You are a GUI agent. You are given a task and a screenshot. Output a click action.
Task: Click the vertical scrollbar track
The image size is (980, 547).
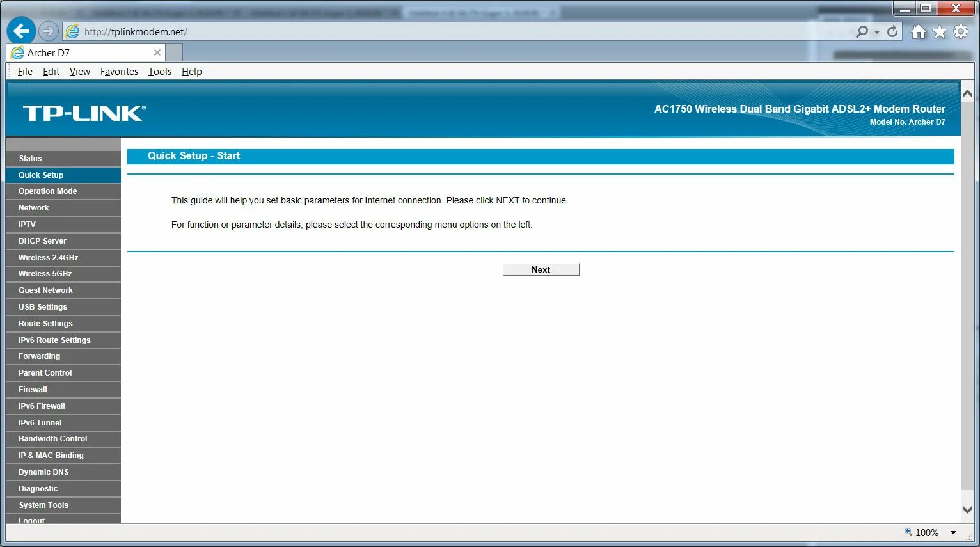967,301
